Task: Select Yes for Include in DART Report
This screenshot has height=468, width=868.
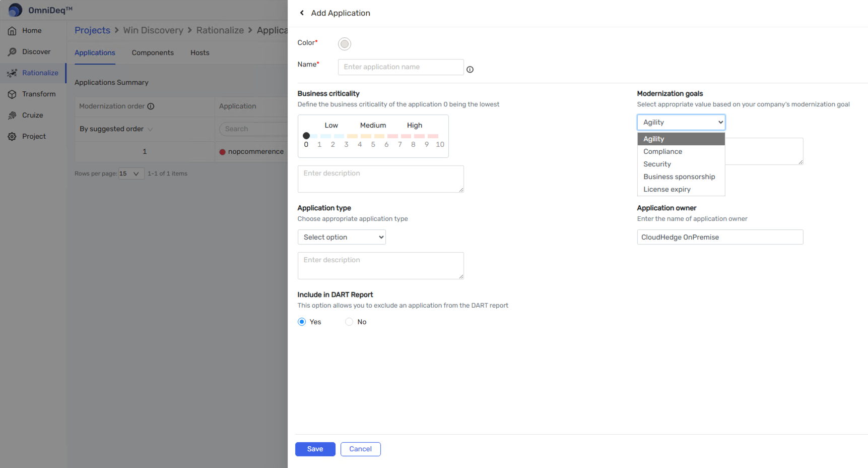Action: [301, 321]
